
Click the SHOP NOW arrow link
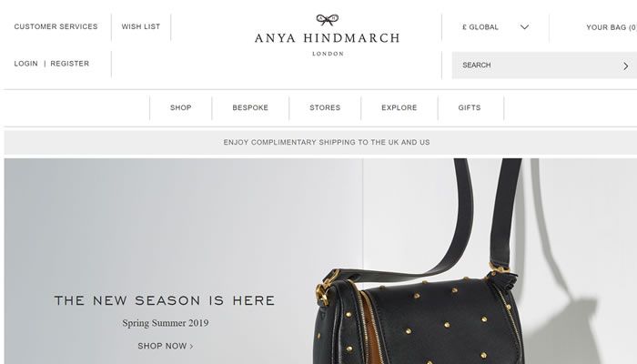coord(166,346)
